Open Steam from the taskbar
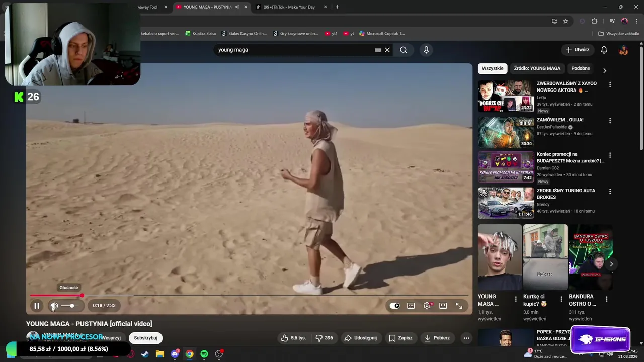The width and height of the screenshot is (644, 362). pyautogui.click(x=145, y=354)
